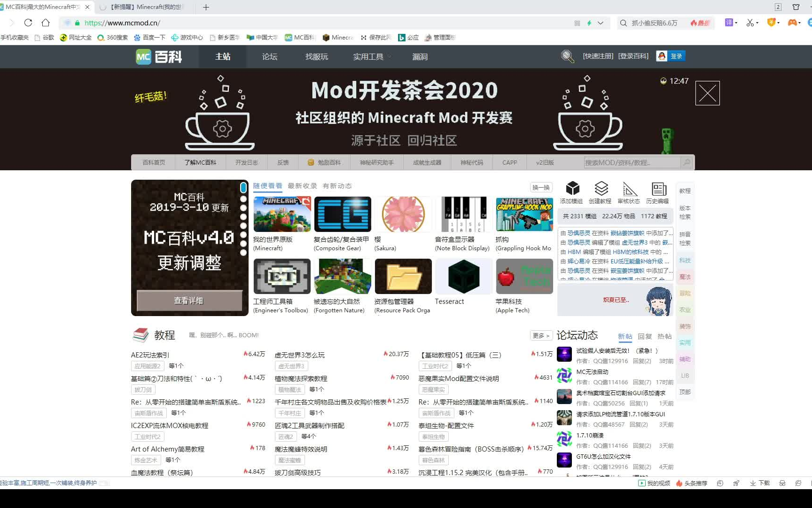Go to 漏洞 nav item

point(420,57)
